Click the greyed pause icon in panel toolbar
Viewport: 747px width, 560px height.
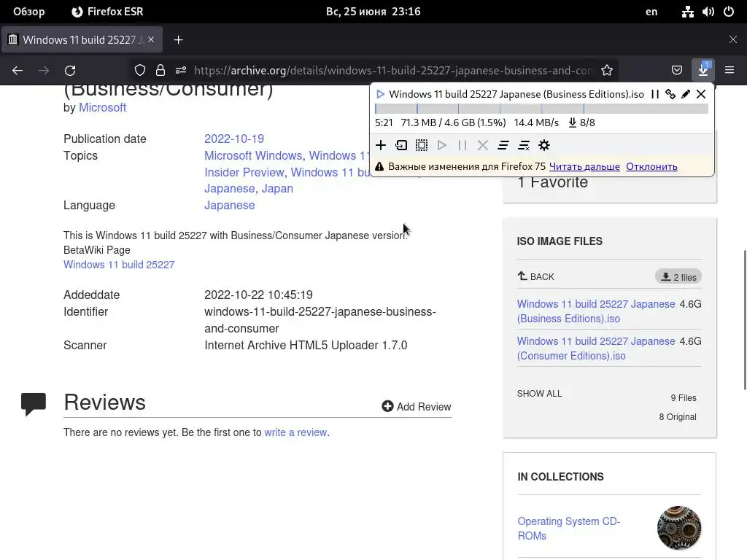[x=462, y=145]
